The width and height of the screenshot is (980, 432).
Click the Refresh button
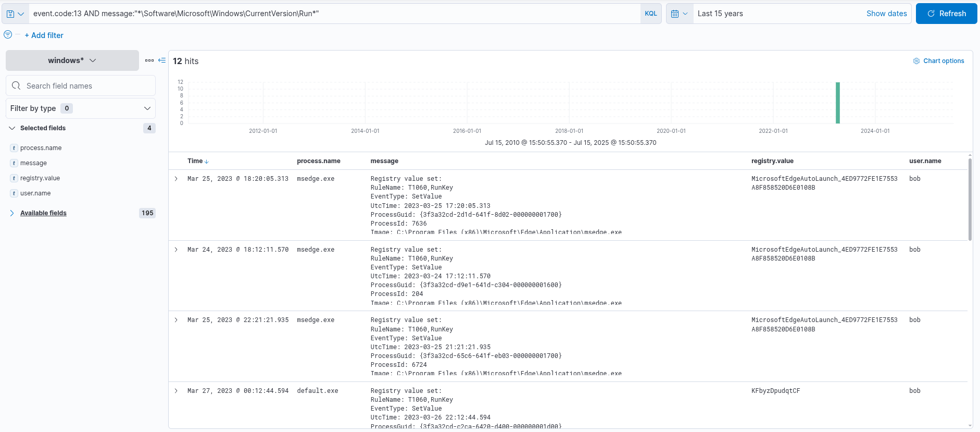tap(946, 14)
